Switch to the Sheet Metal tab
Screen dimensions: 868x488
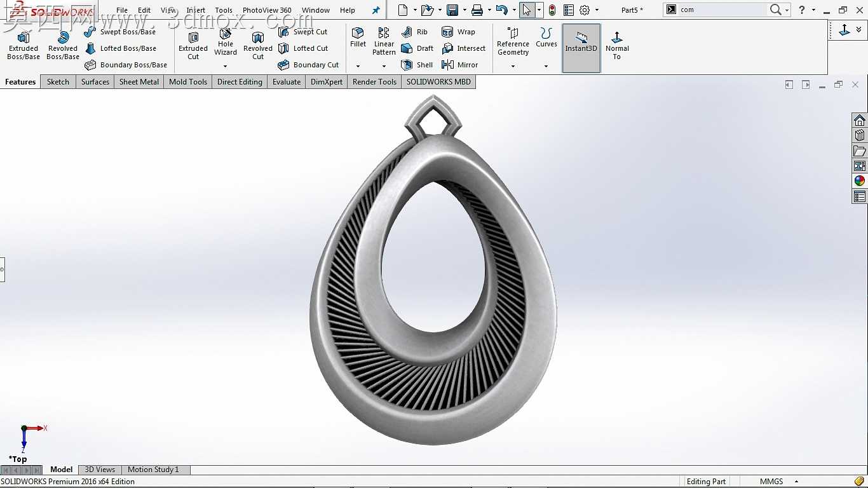tap(139, 82)
